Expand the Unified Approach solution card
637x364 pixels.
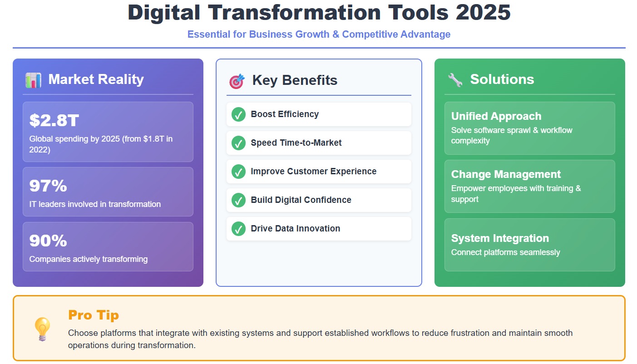[x=529, y=128]
